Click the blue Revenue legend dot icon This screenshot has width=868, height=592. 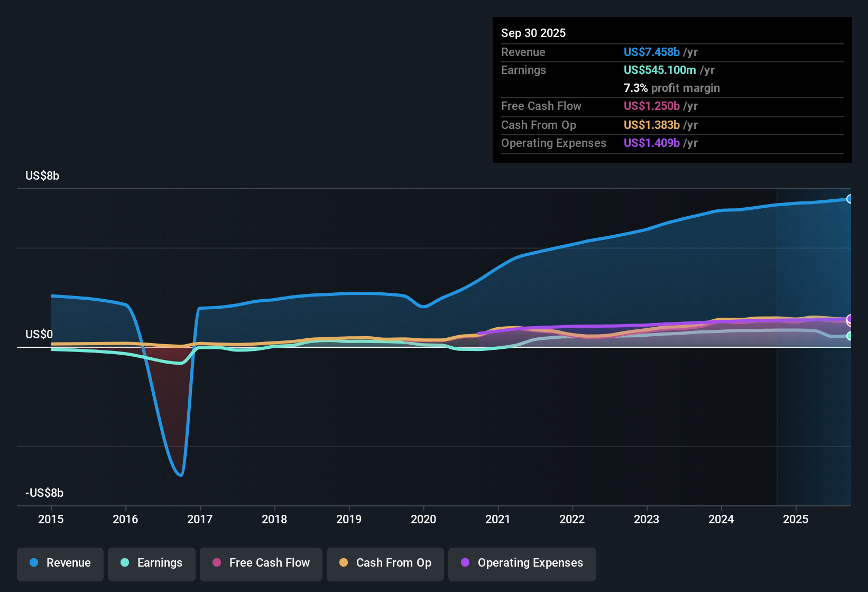[33, 563]
